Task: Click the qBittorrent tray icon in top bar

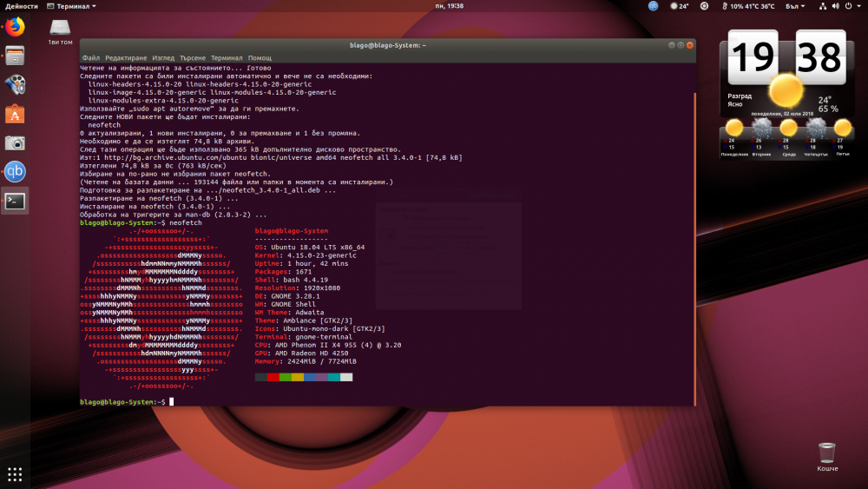Action: (654, 6)
